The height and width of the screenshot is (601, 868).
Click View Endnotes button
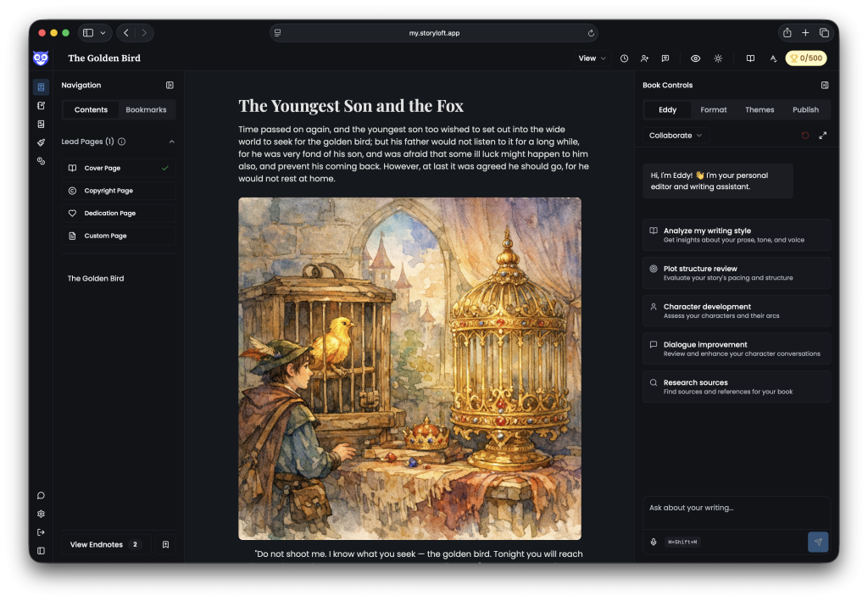[106, 544]
